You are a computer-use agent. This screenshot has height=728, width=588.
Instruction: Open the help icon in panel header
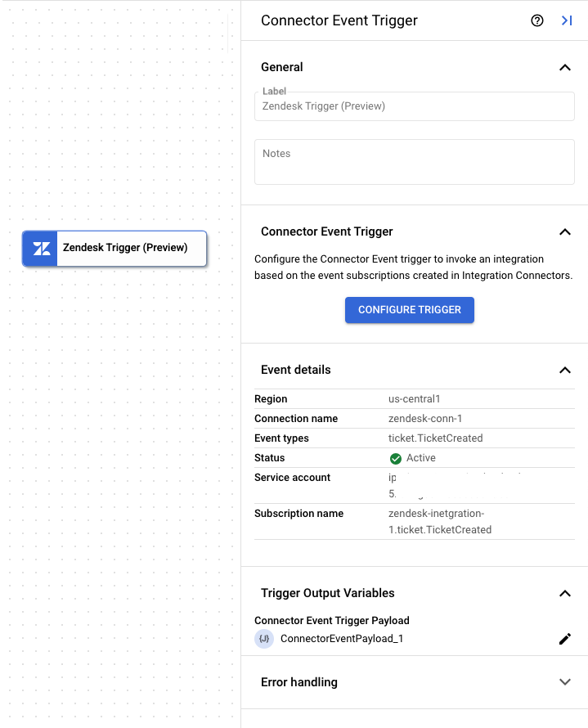[x=538, y=20]
